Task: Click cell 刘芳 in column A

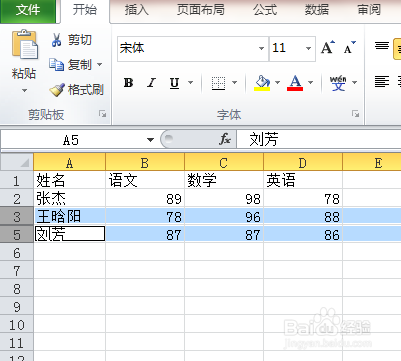Action: (x=69, y=235)
